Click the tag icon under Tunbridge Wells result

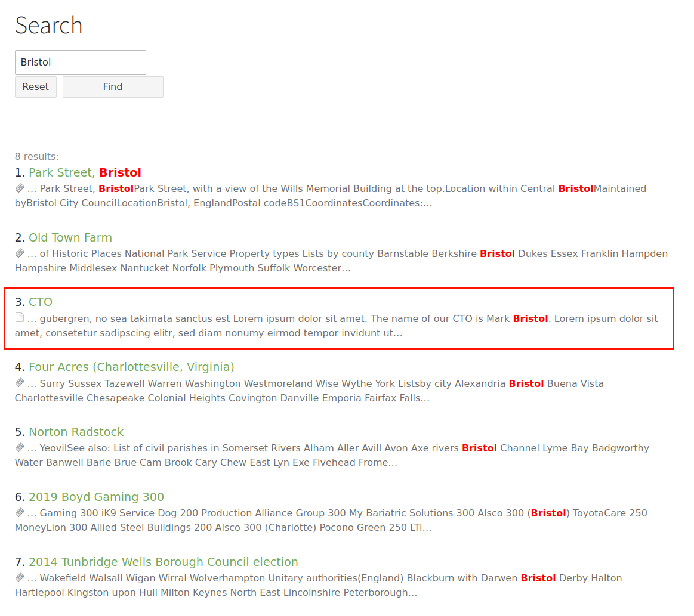pyautogui.click(x=18, y=578)
